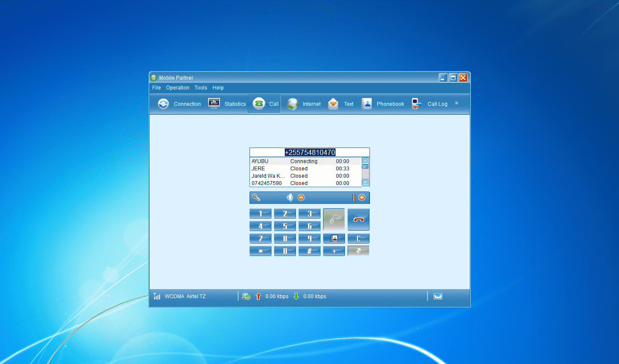Screen dimensions: 619x364
Task: Click the WCDMA Airtel TZ network label
Action: coord(185,296)
